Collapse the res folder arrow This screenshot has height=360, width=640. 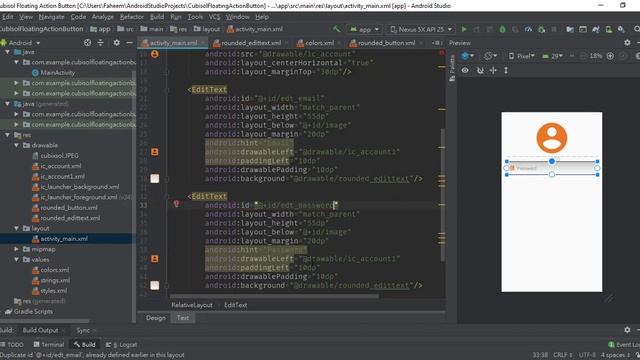tap(7, 135)
